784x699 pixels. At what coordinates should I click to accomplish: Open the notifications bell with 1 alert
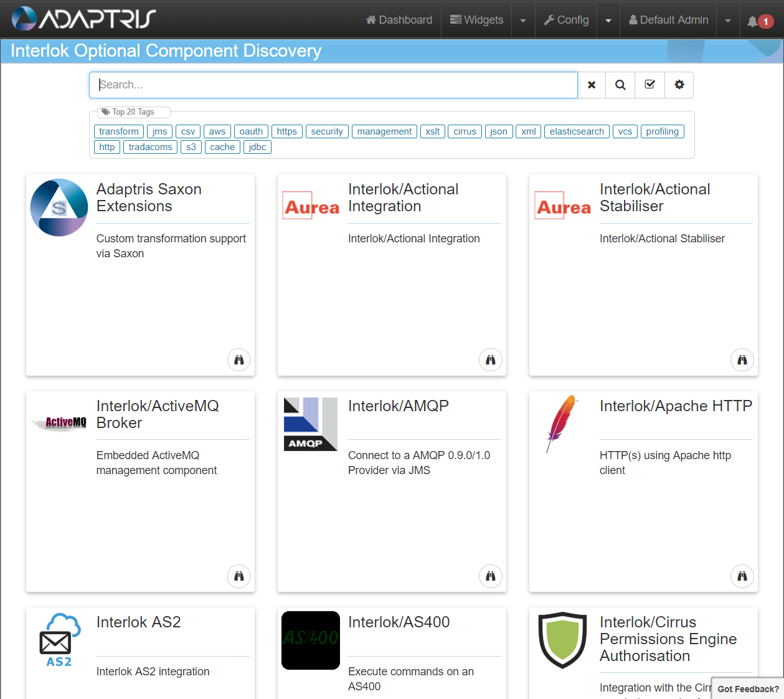[x=760, y=21]
